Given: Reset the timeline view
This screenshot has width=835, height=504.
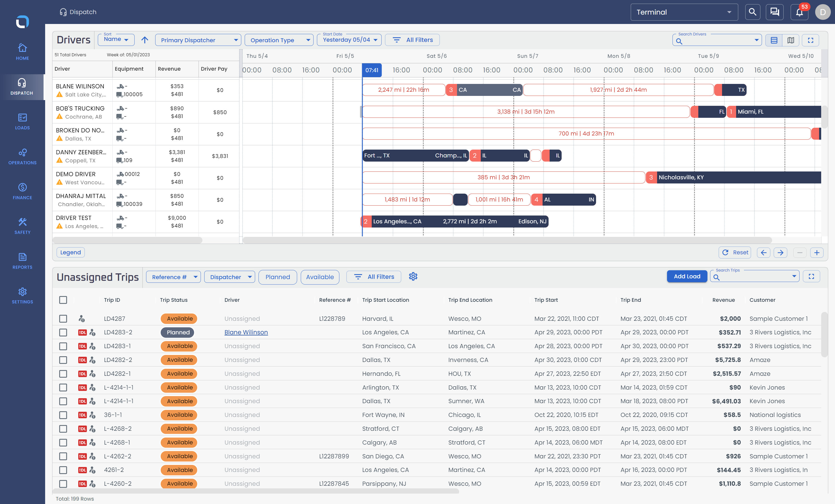Looking at the screenshot, I should pyautogui.click(x=735, y=253).
